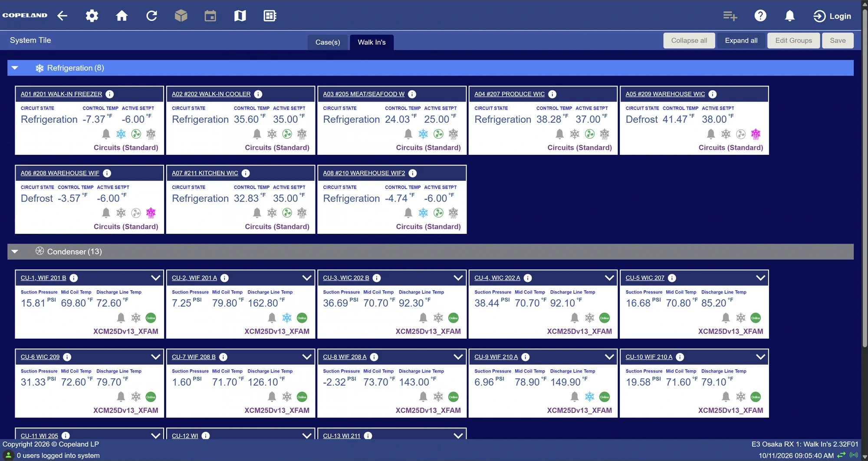Click the green fan icon on A04 #207 PRODUCE WIC

(x=590, y=134)
